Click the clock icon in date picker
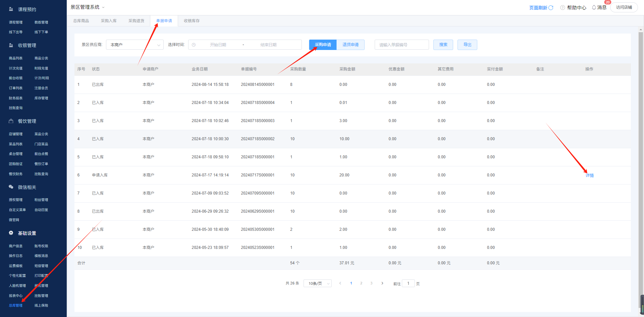 [x=194, y=45]
